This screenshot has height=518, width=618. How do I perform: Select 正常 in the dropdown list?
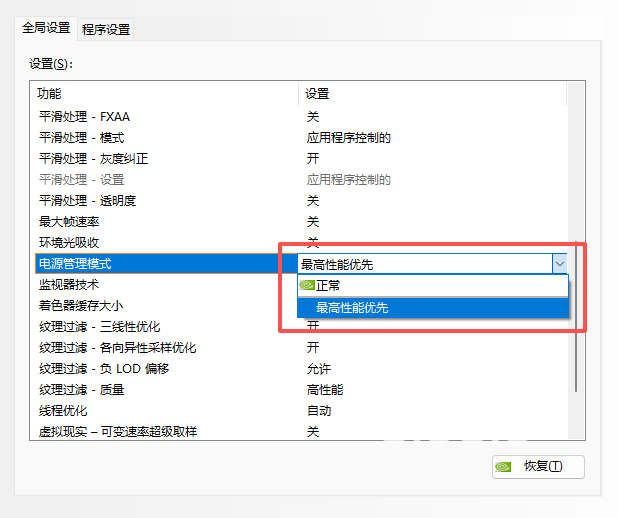[328, 286]
